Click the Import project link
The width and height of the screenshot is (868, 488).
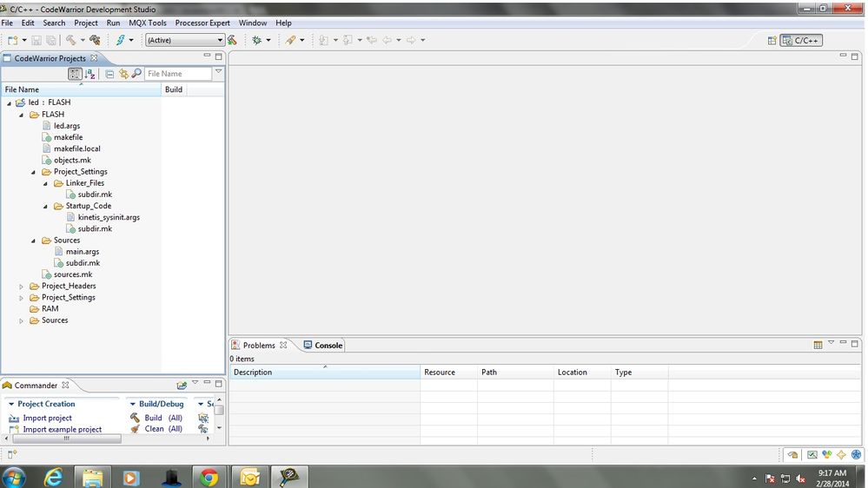pyautogui.click(x=47, y=419)
